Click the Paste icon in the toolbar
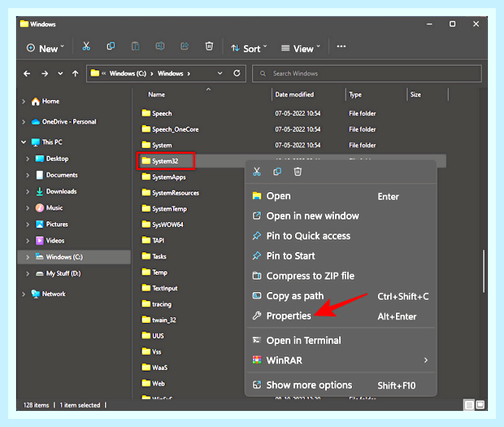Viewport: 504px width, 427px height. [x=135, y=46]
